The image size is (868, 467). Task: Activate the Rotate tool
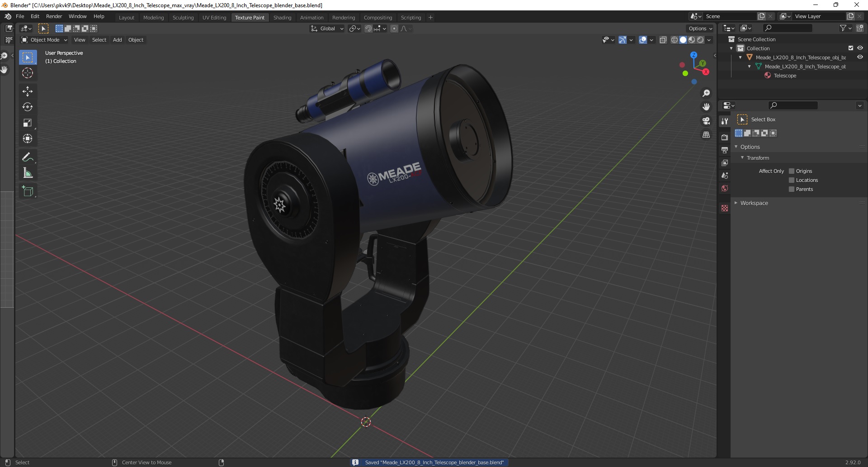point(28,107)
